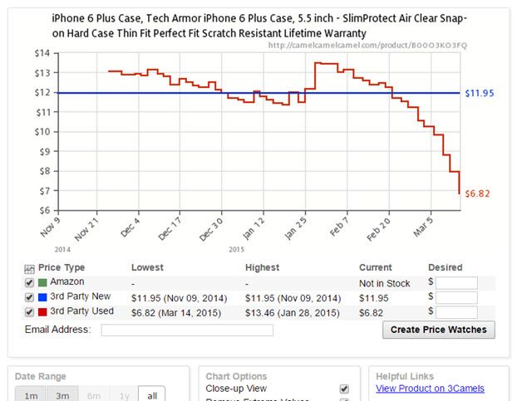
Task: Open the View Product on 3Camels link
Action: 430,389
